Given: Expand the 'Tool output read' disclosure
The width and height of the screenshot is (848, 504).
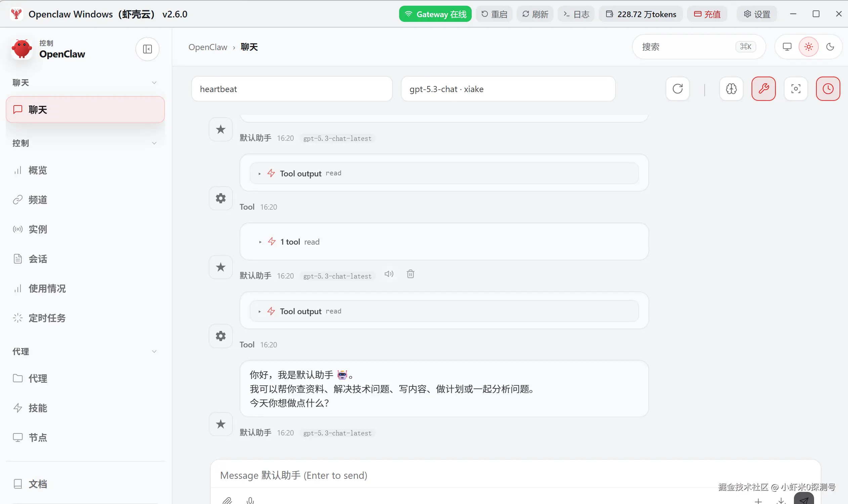Looking at the screenshot, I should 259,173.
